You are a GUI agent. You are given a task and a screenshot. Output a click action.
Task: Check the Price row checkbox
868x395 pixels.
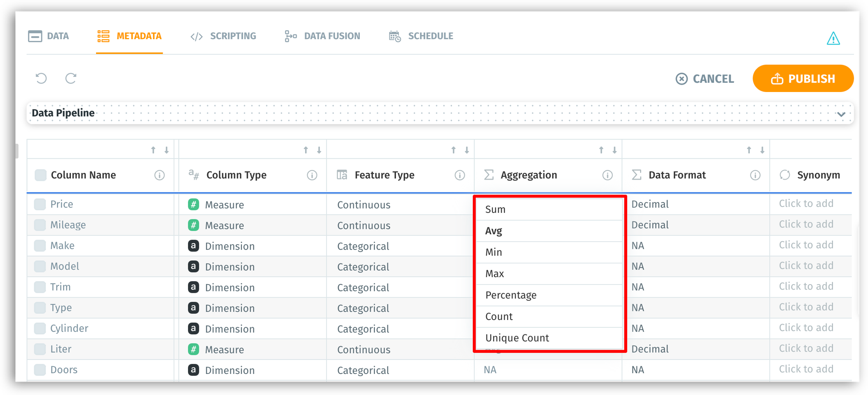point(40,204)
